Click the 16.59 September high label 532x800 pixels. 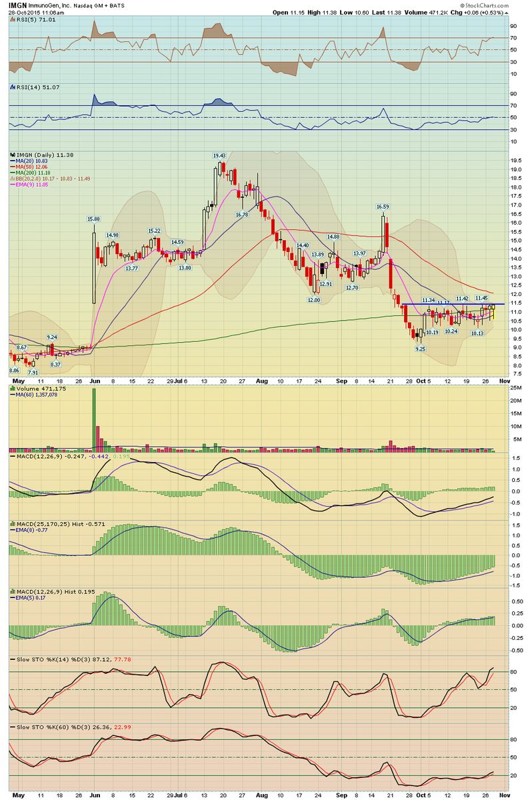pos(383,207)
